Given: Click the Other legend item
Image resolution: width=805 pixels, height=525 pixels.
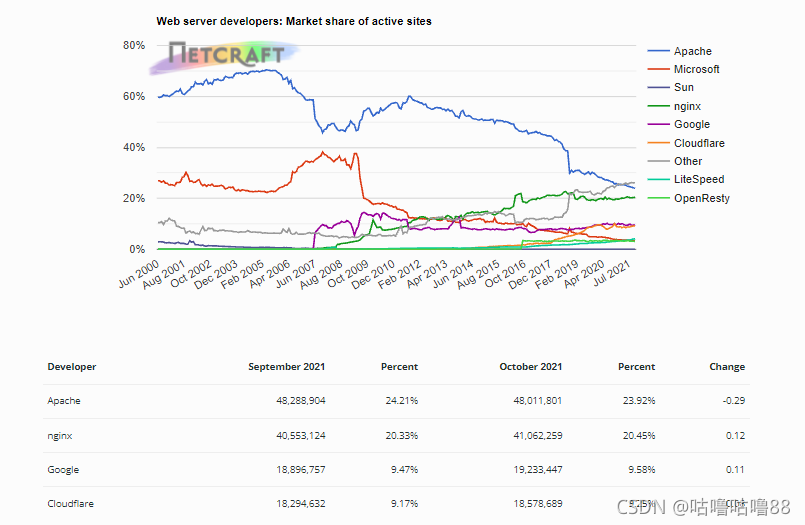Looking at the screenshot, I should (x=675, y=161).
